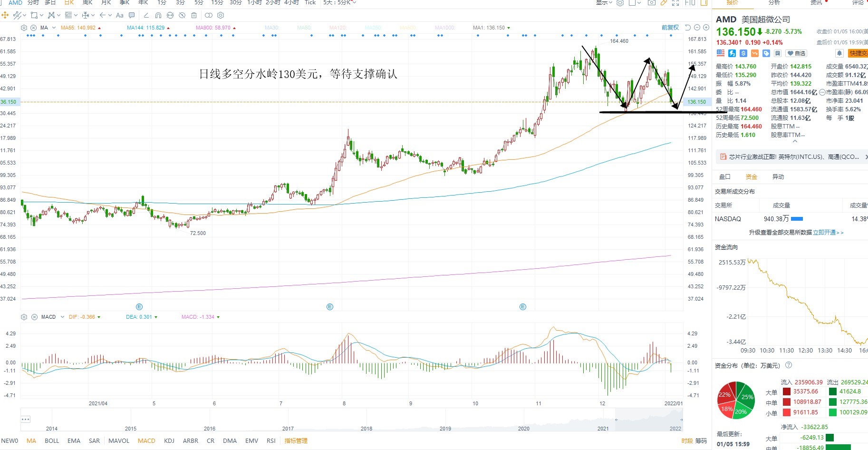Toggle the linked overlapping circles icon
The image size is (868, 450).
[209, 15]
